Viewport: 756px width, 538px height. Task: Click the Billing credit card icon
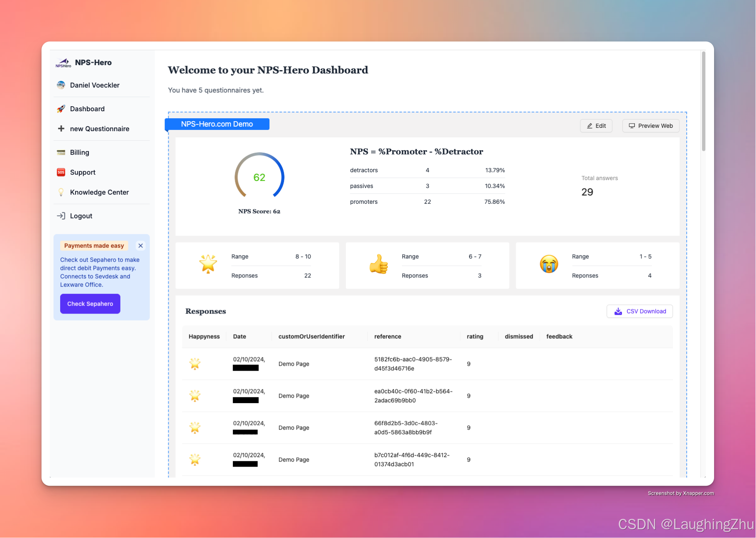point(61,152)
